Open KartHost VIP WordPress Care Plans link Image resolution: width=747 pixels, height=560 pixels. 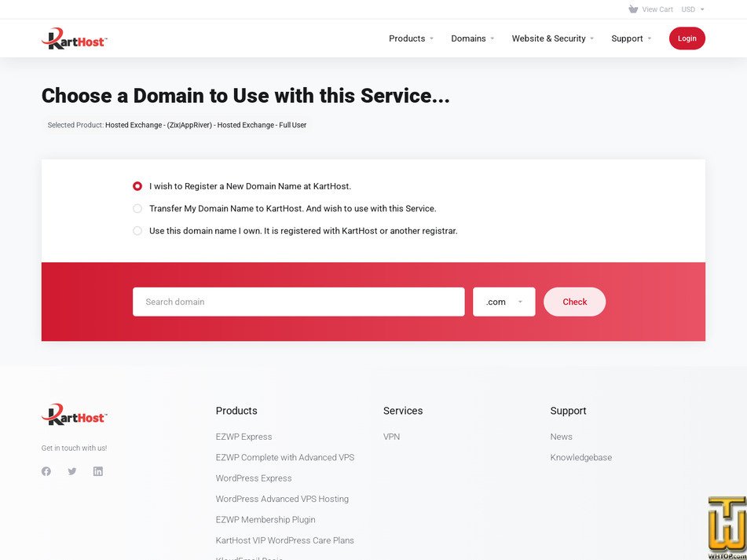point(285,540)
